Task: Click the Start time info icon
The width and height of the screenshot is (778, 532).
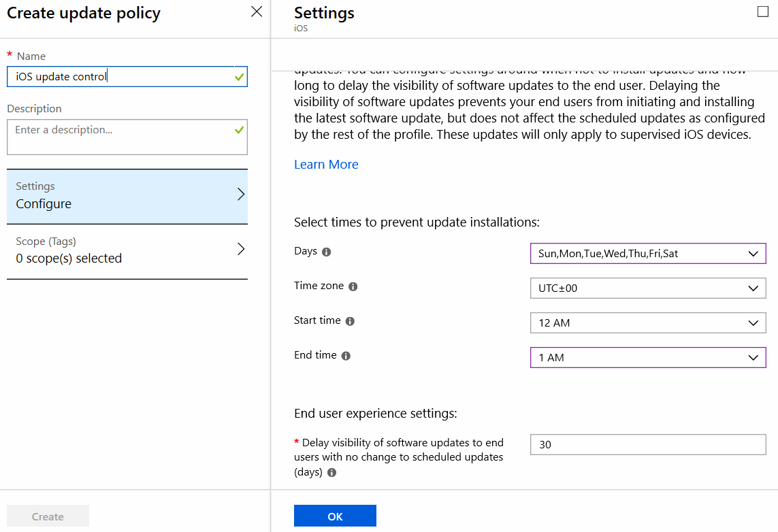Action: tap(350, 321)
